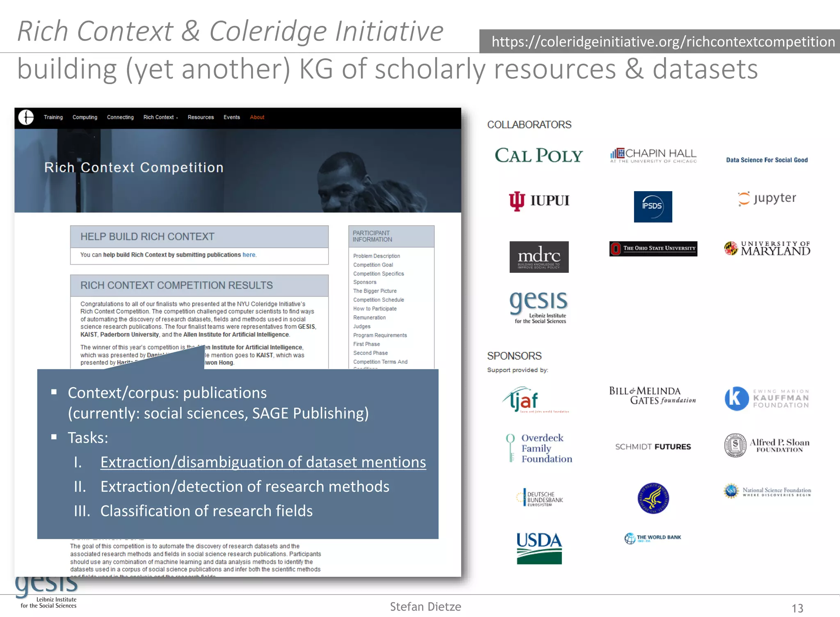This screenshot has height=617, width=840.
Task: Click Data Science For Social Good logo
Action: click(x=767, y=160)
